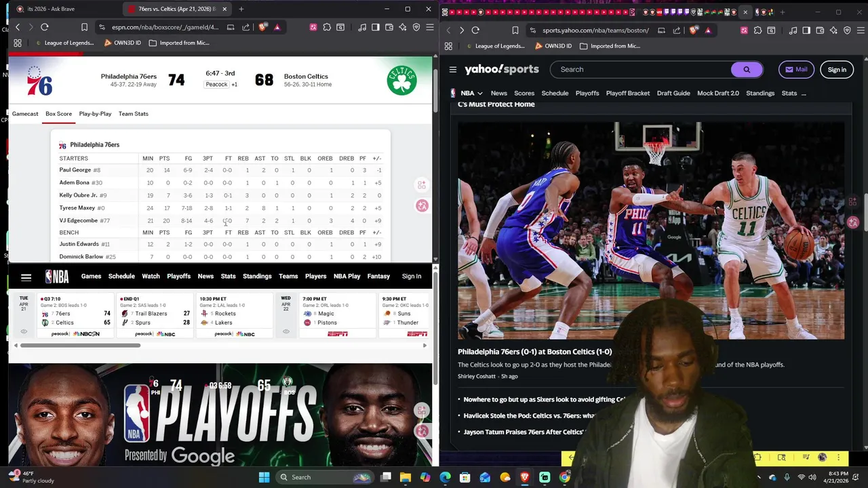
Task: Open Yahoo Mail button
Action: point(796,69)
